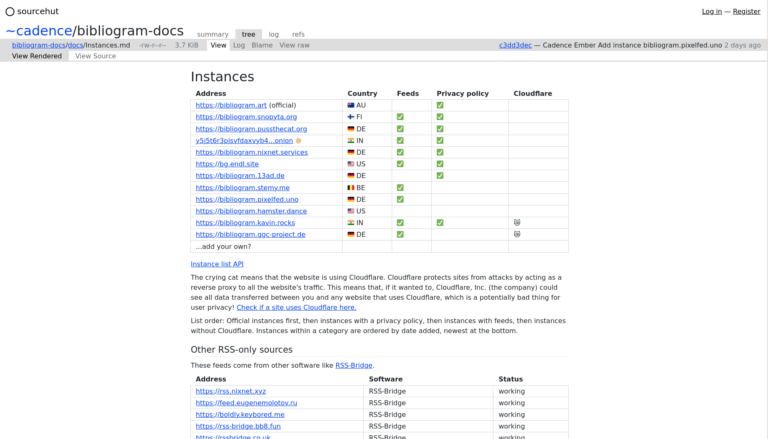Viewport: 768px width, 439px height.
Task: Click the "...add your own?" table row
Action: (x=223, y=246)
